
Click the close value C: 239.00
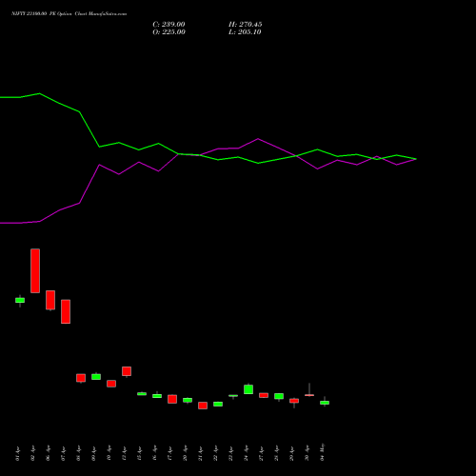(169, 25)
